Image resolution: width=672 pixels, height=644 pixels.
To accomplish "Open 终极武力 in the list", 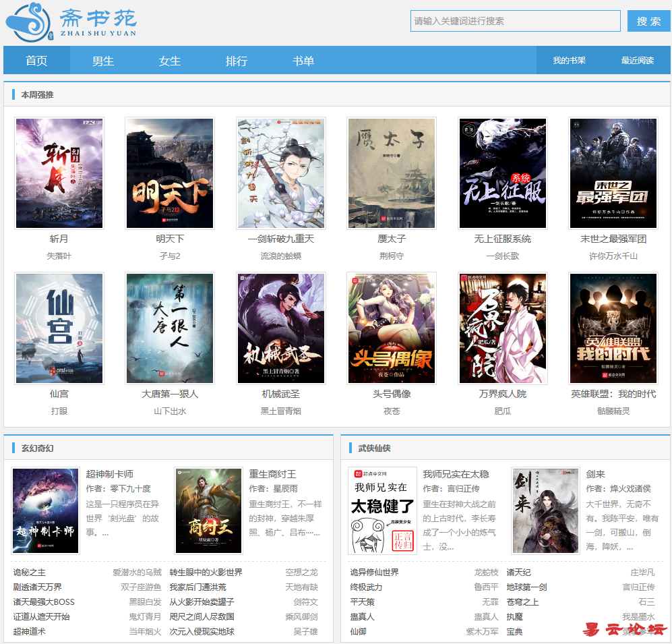I will coord(366,587).
